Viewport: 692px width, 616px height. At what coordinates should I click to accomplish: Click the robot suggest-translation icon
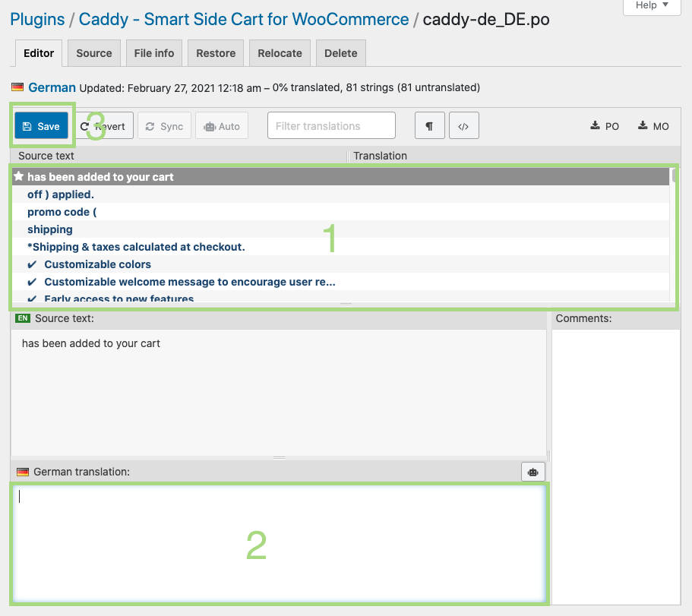click(532, 472)
